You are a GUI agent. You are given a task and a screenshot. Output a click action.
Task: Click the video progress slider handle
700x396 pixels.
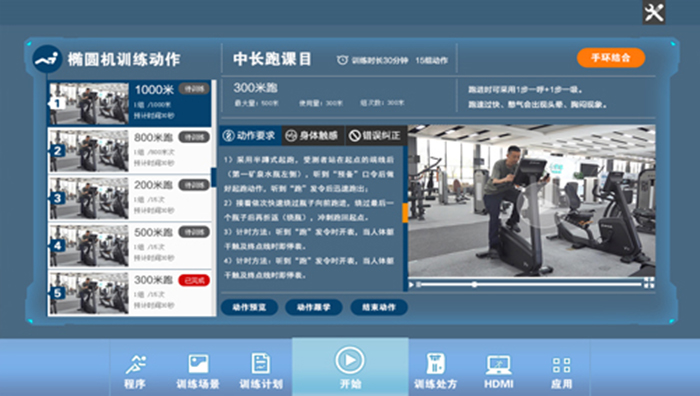click(474, 284)
